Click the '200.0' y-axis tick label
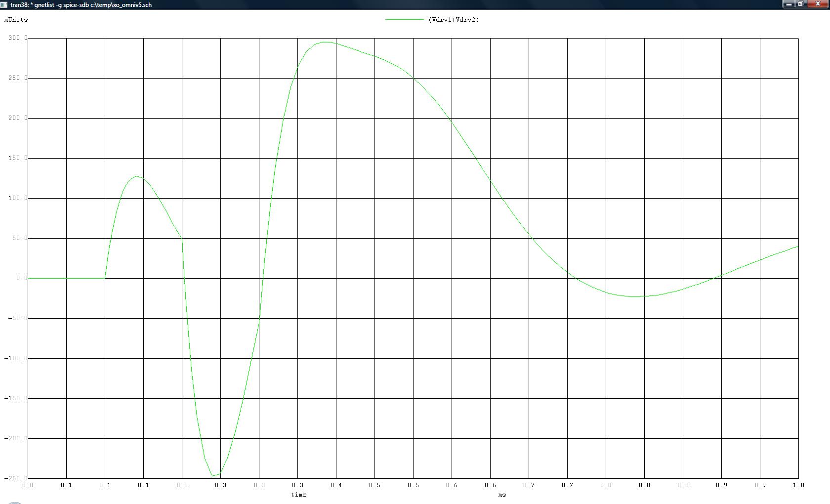Screen dimensions: 830x504 click(x=17, y=118)
